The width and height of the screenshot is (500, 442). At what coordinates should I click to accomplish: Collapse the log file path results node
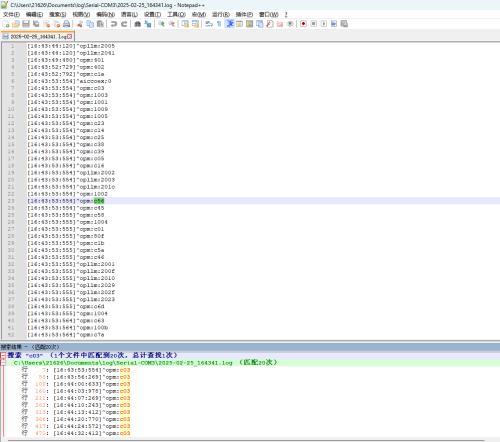tap(3, 363)
